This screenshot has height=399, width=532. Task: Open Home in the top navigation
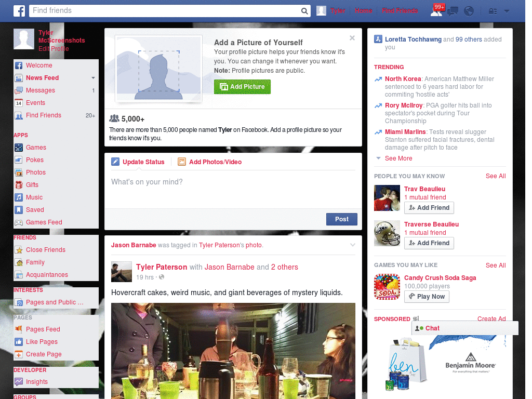pyautogui.click(x=363, y=11)
